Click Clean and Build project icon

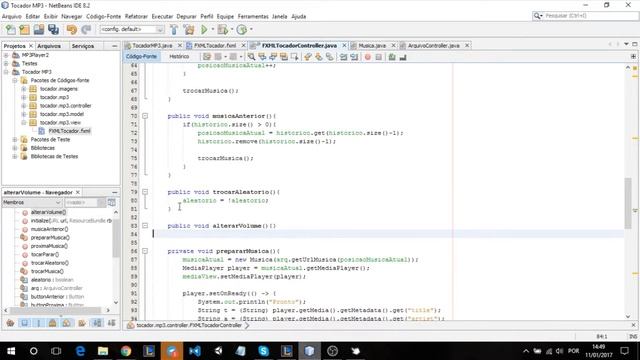coord(189,29)
